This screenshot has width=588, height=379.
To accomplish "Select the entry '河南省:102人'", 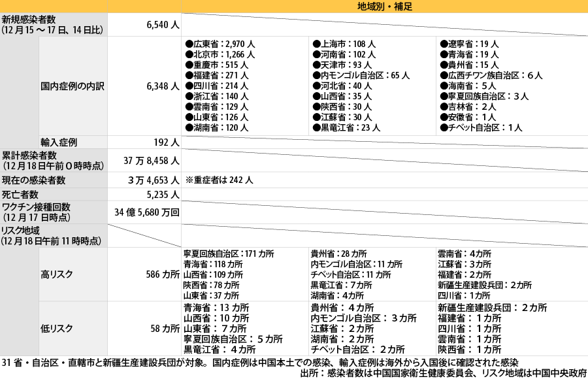I will click(x=344, y=54).
